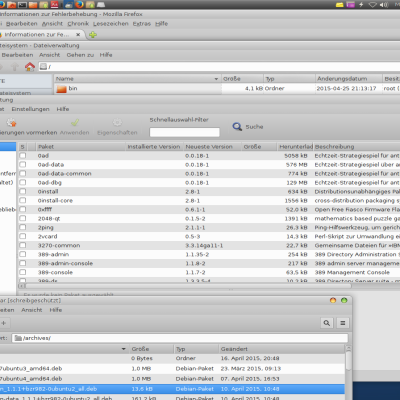Screen dimensions: 400x400
Task: Select the archive row '7ubuntu4_amd64.deb'
Action: (x=172, y=379)
